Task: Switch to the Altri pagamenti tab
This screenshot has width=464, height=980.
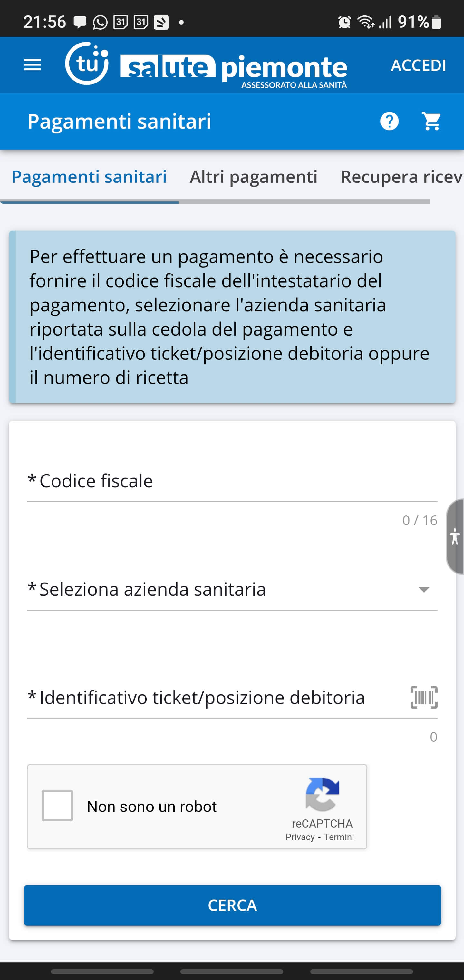Action: click(253, 177)
